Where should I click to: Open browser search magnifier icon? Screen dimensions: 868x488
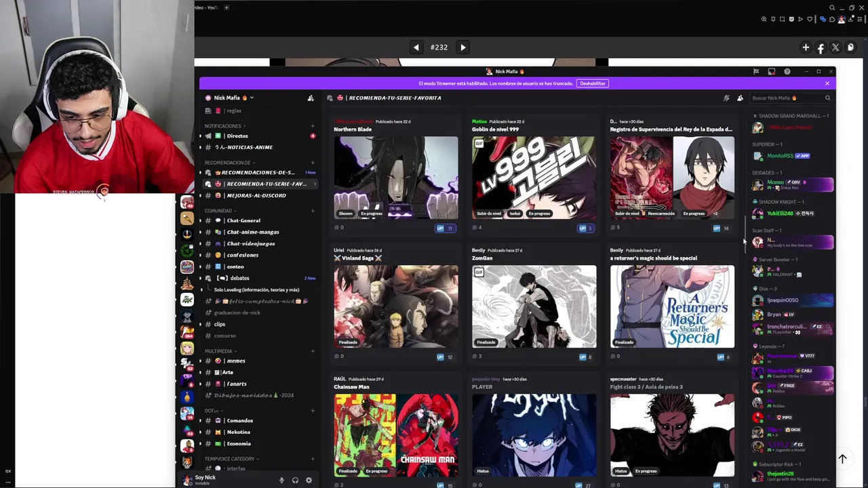pos(832,8)
